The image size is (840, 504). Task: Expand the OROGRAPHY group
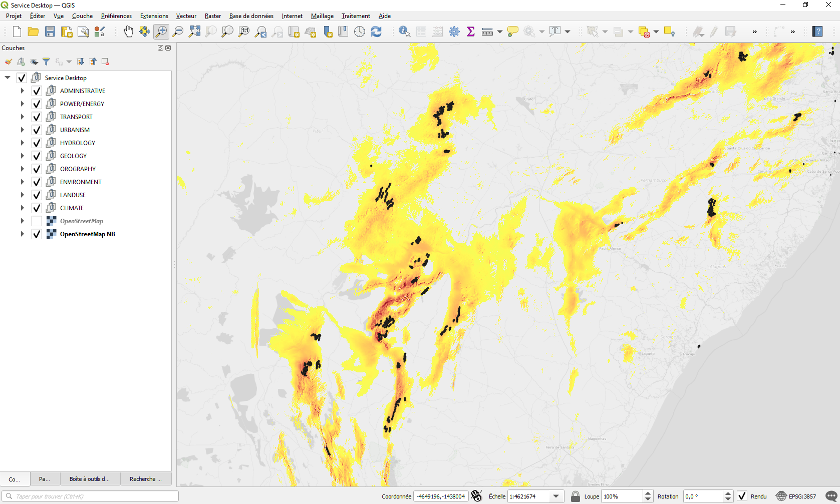point(22,169)
